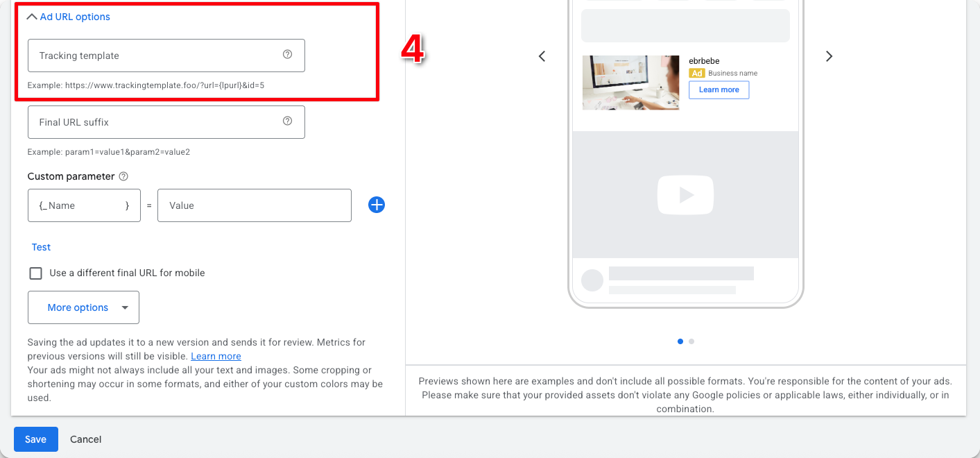Click the Save button
Viewport: 980px width, 458px height.
(x=35, y=439)
